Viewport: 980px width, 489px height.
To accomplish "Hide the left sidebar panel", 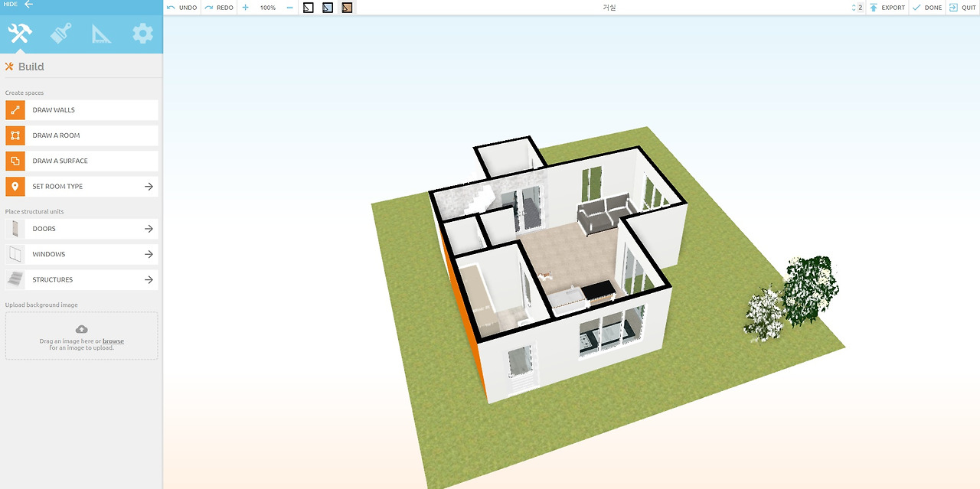I will [18, 5].
